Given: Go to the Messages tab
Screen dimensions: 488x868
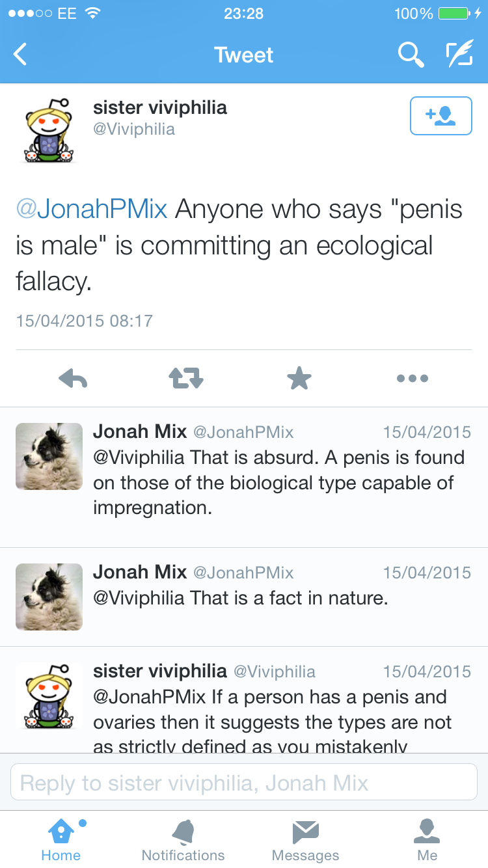Looking at the screenshot, I should [x=305, y=839].
